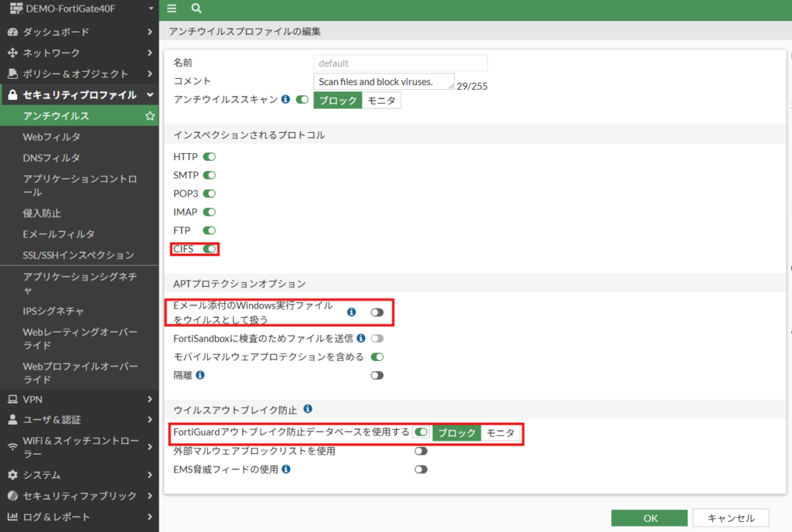The image size is (792, 532).
Task: Click info icon beside 隔離
Action: tap(200, 375)
